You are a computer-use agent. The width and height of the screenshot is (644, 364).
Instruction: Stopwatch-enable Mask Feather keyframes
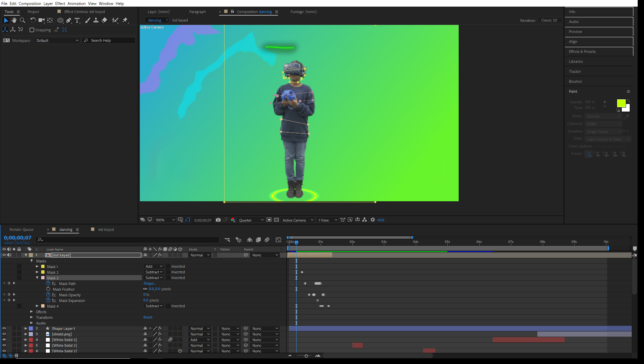point(48,289)
